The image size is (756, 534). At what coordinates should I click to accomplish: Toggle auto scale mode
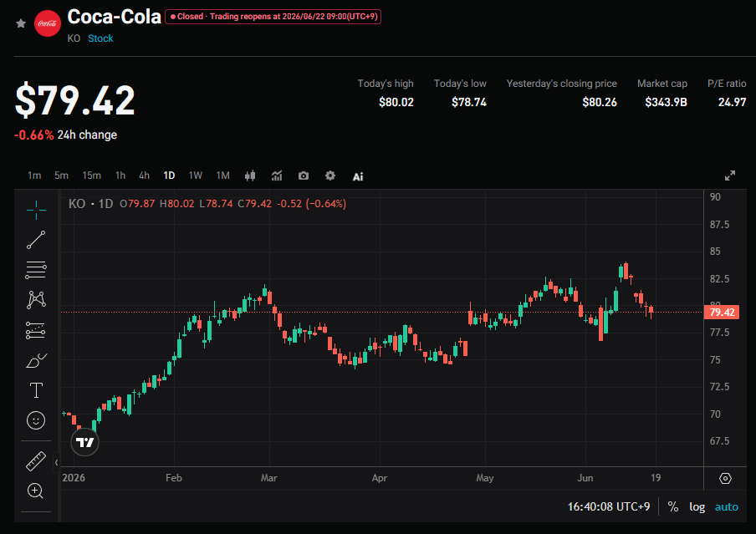(x=726, y=506)
